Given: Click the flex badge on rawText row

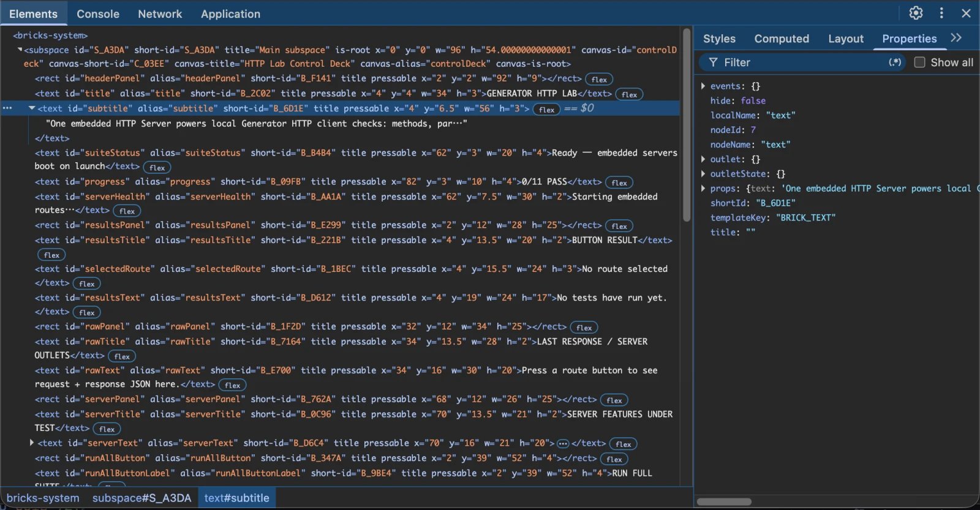Looking at the screenshot, I should [232, 385].
